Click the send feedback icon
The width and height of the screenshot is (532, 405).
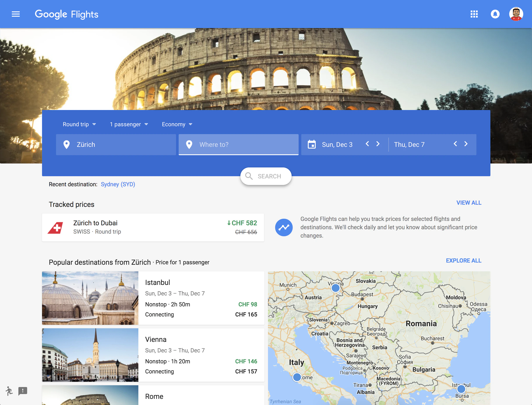pyautogui.click(x=23, y=391)
